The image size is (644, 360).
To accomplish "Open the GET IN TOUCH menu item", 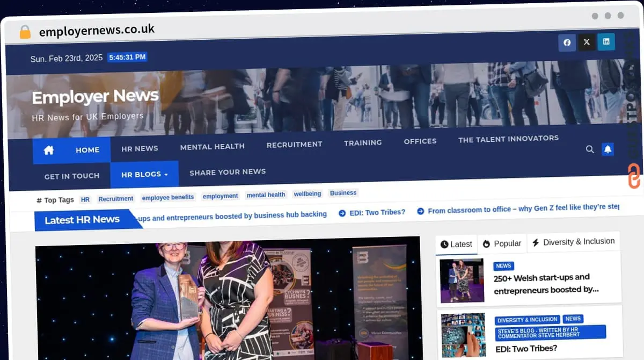I will (x=72, y=176).
